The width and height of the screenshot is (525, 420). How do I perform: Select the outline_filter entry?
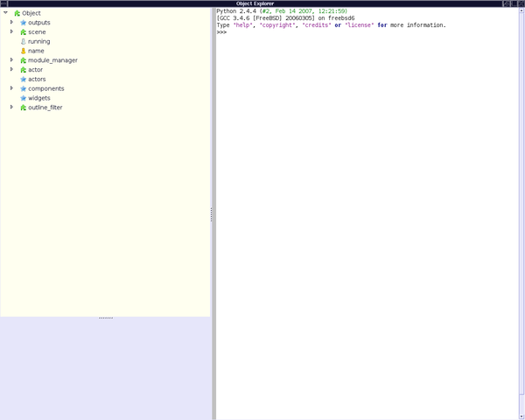(45, 107)
